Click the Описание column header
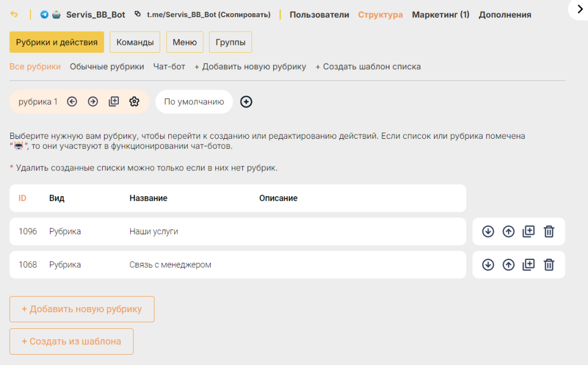Screen dimensions: 588x365 pos(278,198)
